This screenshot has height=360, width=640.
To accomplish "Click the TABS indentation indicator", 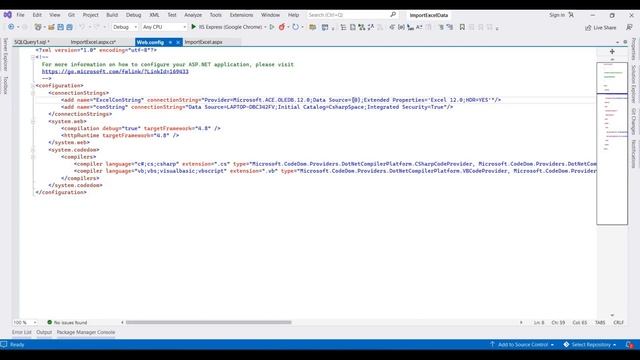I will [600, 322].
